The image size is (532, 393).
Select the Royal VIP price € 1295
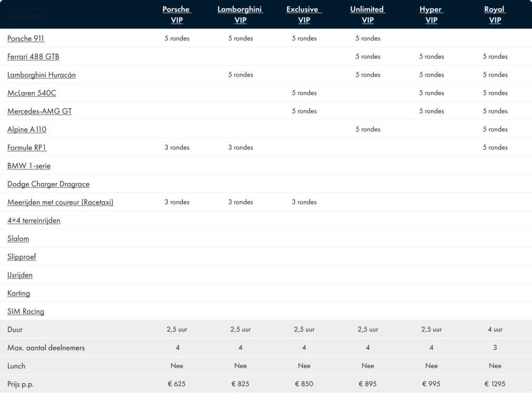pos(495,384)
